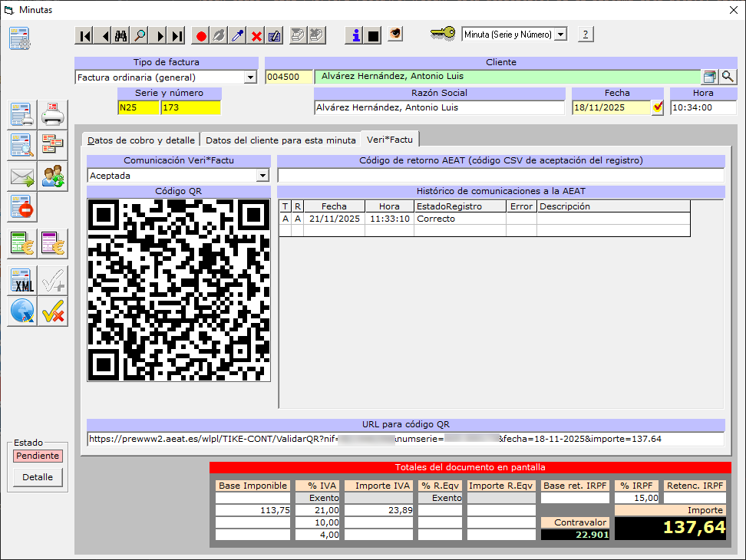Open the Minuta (Serie y Número) dropdown
Image resolution: width=746 pixels, height=560 pixels.
click(x=560, y=35)
